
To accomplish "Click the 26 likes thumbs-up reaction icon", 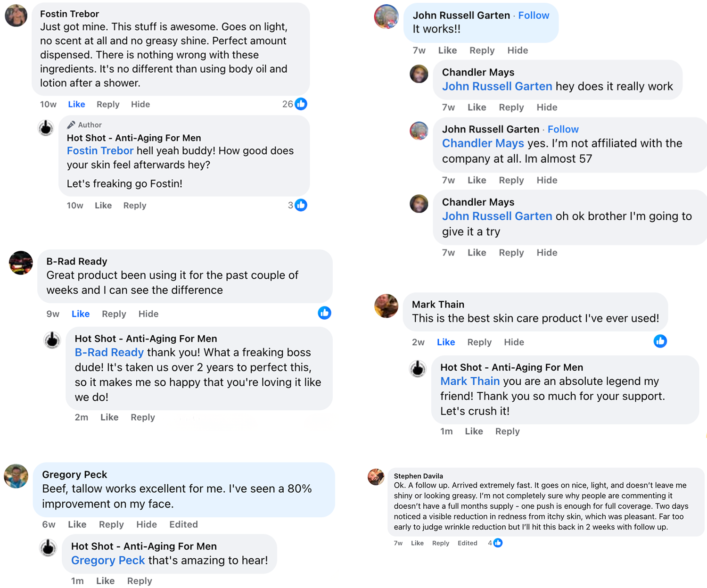I will (301, 104).
